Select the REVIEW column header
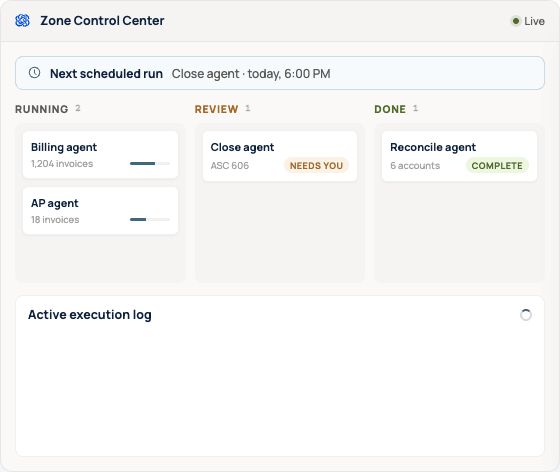Image resolution: width=560 pixels, height=472 pixels. pos(216,109)
